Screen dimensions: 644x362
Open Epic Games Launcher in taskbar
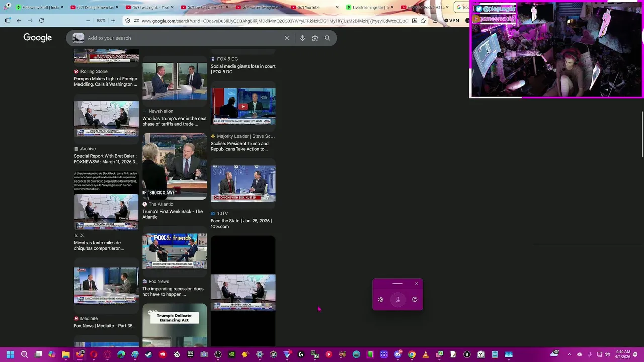click(x=190, y=354)
